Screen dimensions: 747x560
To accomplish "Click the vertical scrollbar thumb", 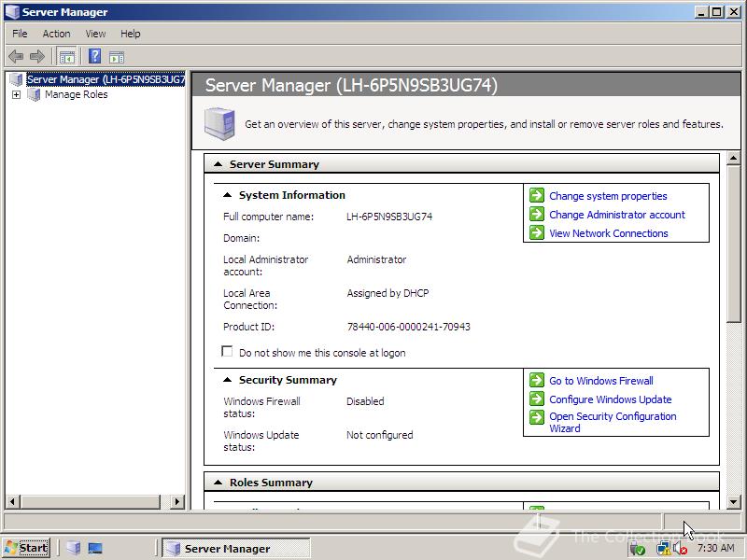I will point(734,244).
